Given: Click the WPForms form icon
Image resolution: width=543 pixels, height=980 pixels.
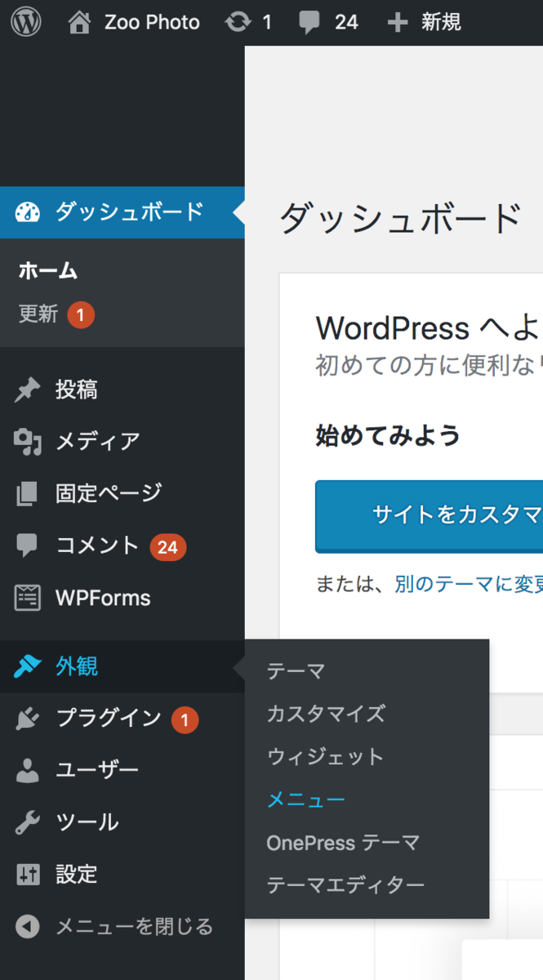Looking at the screenshot, I should pyautogui.click(x=27, y=598).
